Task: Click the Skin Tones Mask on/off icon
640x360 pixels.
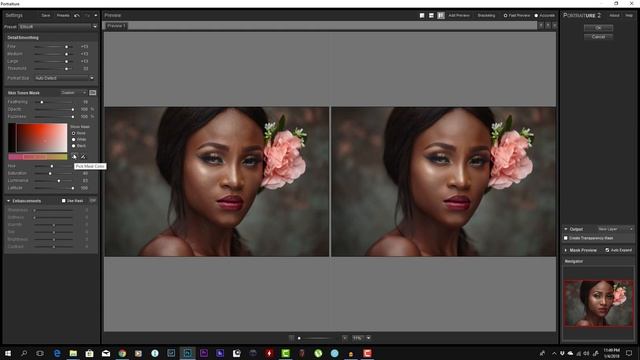Action: click(x=93, y=93)
